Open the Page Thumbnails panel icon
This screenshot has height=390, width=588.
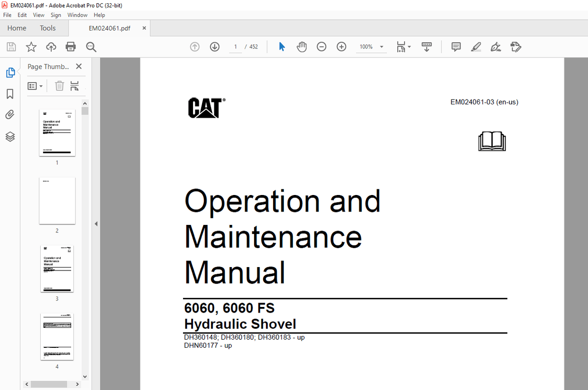(10, 72)
